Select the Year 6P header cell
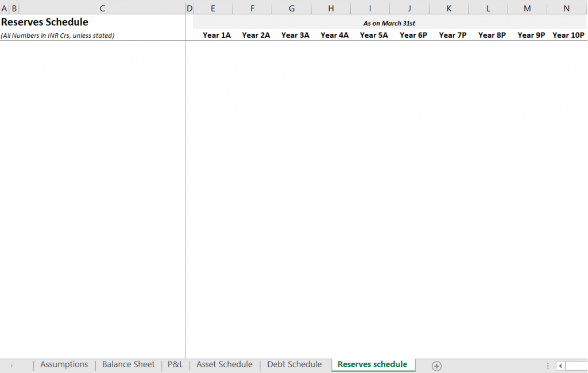The width and height of the screenshot is (588, 373). (413, 35)
